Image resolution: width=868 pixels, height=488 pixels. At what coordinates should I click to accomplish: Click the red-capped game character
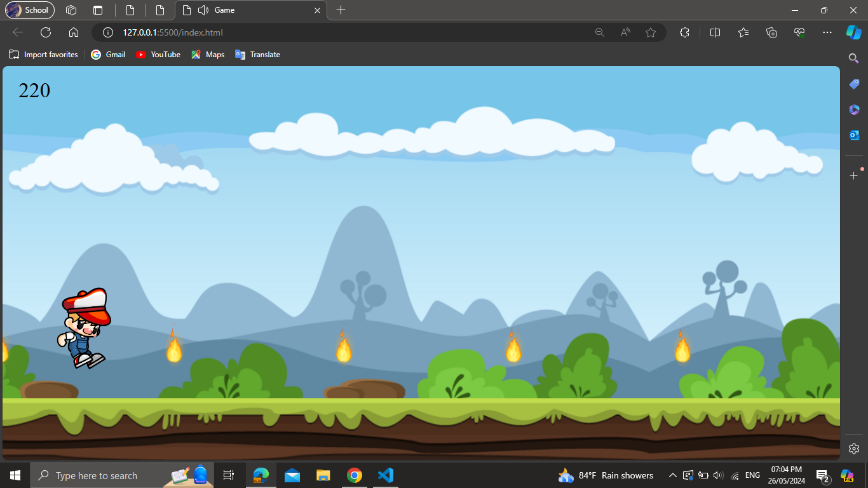(86, 327)
